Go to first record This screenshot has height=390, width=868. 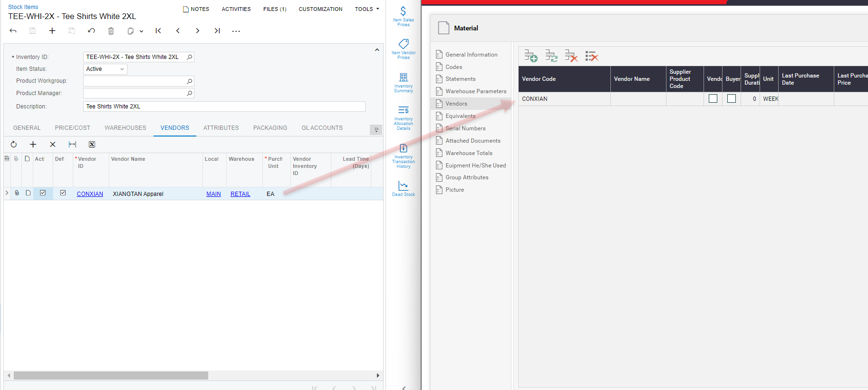[x=158, y=31]
